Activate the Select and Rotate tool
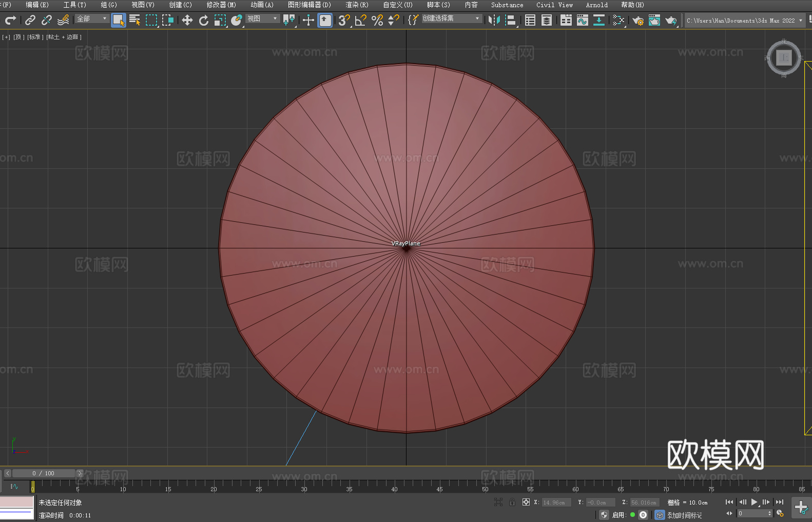 pyautogui.click(x=204, y=20)
